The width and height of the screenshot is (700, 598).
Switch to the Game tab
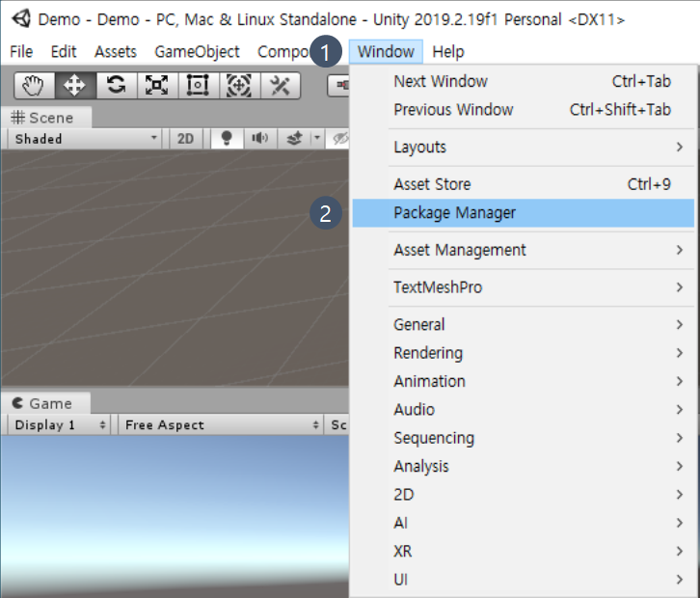click(45, 403)
